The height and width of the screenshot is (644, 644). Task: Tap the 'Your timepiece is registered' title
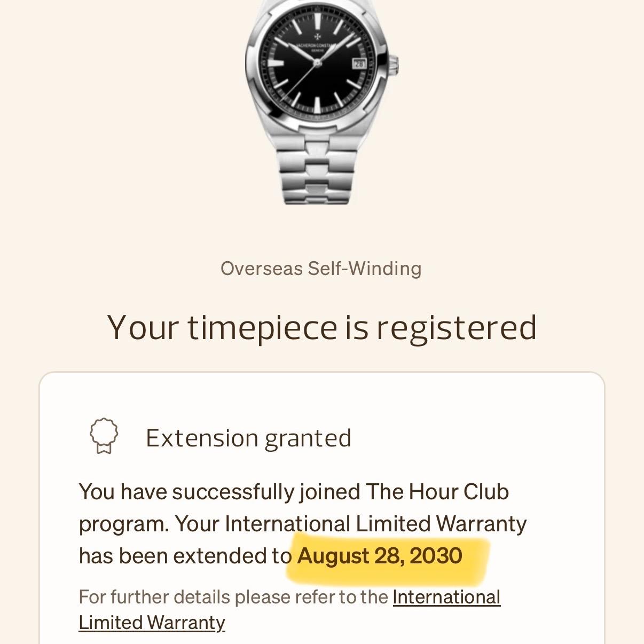(x=322, y=327)
